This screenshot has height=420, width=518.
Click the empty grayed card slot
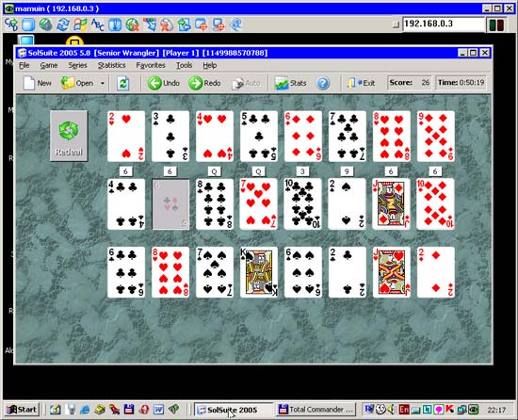pyautogui.click(x=170, y=204)
